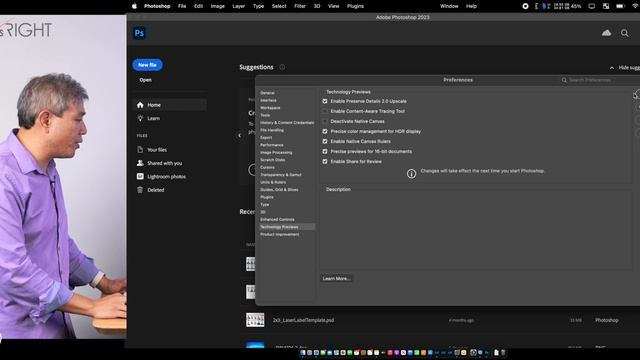Click the previous arrow on suggestions carousel

point(240,136)
